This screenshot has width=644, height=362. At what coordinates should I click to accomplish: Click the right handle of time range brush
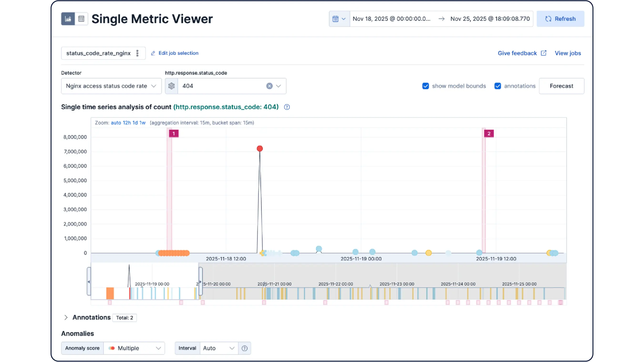[201, 281]
